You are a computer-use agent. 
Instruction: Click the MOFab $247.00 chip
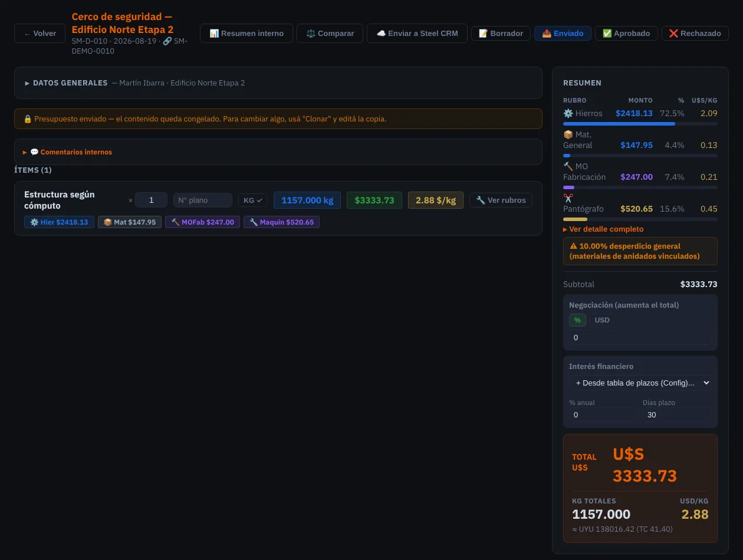click(202, 222)
